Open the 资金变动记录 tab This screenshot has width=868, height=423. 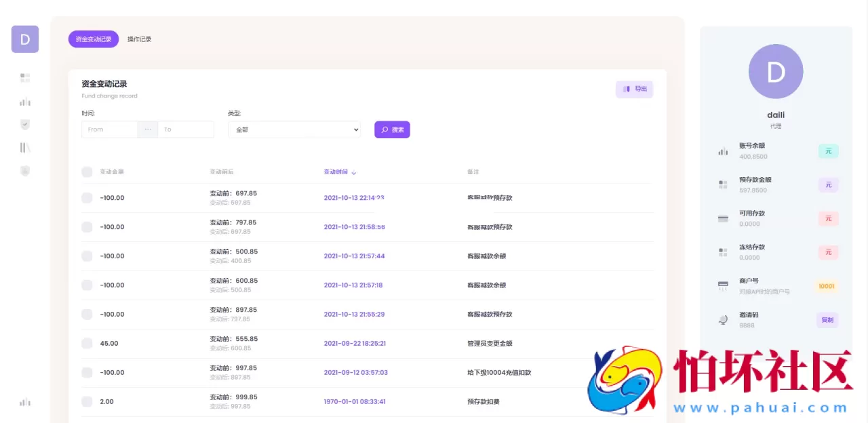tap(93, 39)
